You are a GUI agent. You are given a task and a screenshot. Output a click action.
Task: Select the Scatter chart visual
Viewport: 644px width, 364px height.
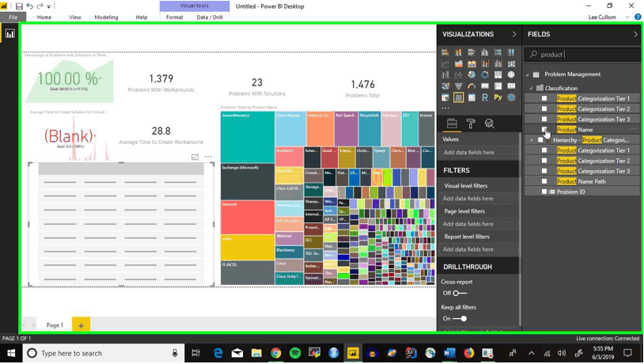click(458, 74)
